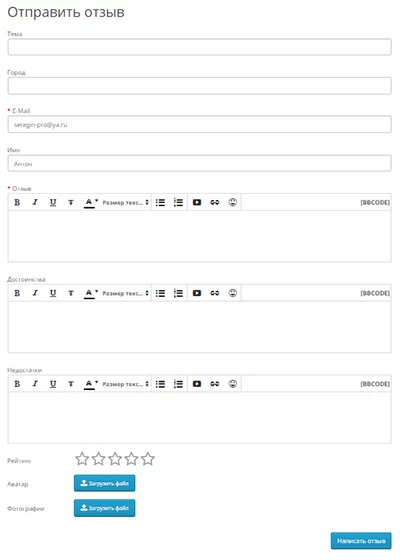Open text size dropdown in the Отзыв editor

click(x=125, y=202)
